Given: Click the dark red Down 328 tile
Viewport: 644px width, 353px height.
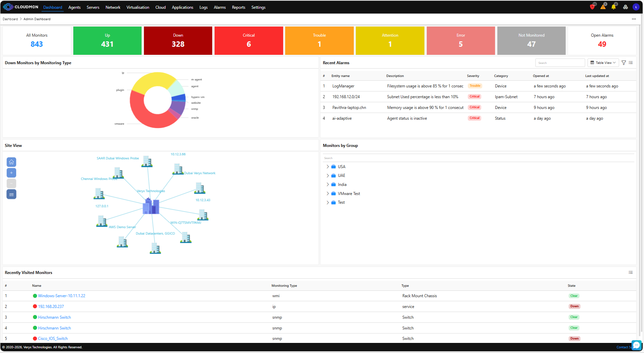Looking at the screenshot, I should tap(178, 41).
